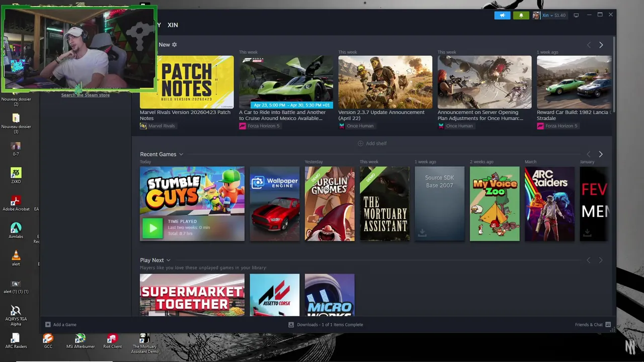644x362 pixels.
Task: Click the Marvel Rivals Version 20260423 Patch Notes title
Action: (x=185, y=115)
